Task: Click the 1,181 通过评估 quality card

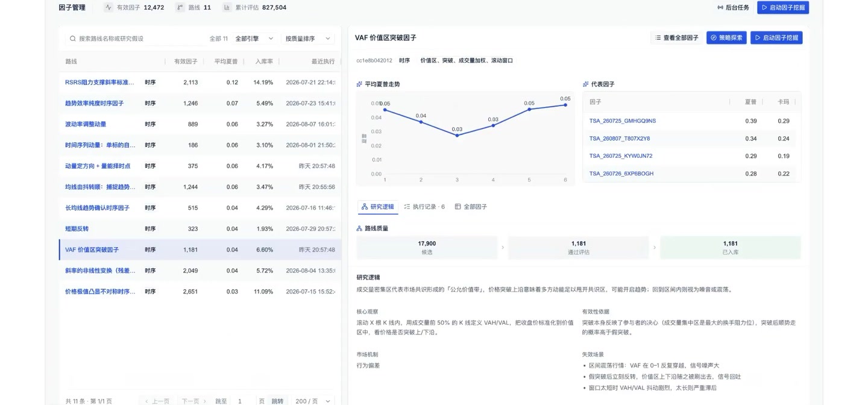Action: (579, 248)
